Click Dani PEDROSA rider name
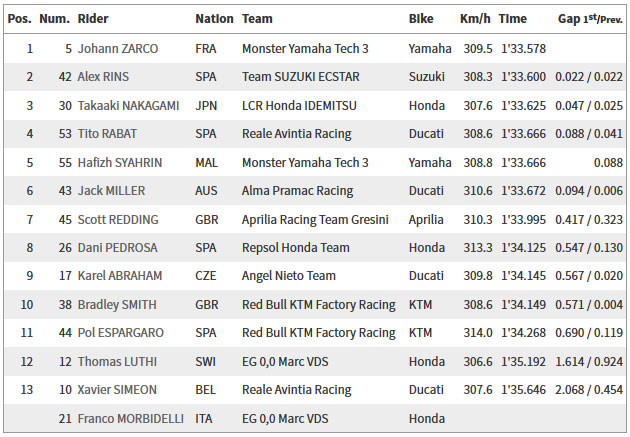The image size is (630, 437). coord(117,248)
